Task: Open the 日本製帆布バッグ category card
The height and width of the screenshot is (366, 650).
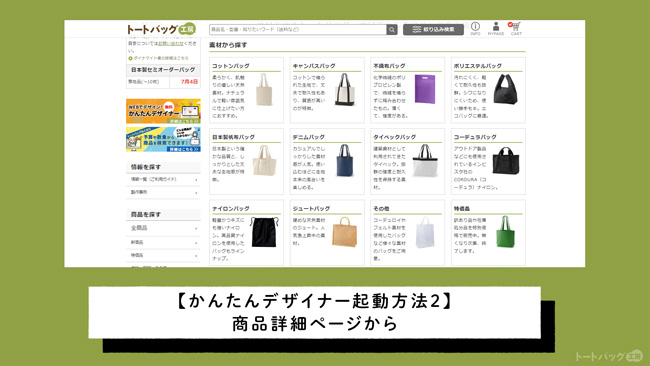Action: coord(246,162)
